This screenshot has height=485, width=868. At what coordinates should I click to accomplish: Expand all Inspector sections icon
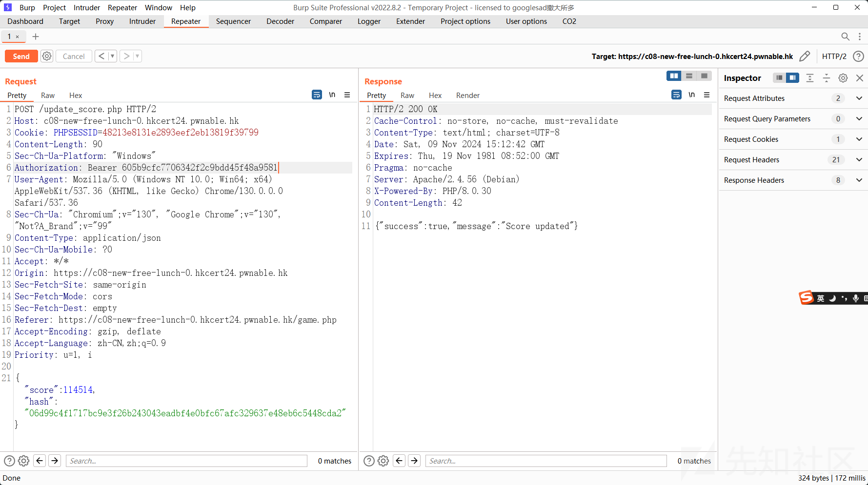point(810,78)
